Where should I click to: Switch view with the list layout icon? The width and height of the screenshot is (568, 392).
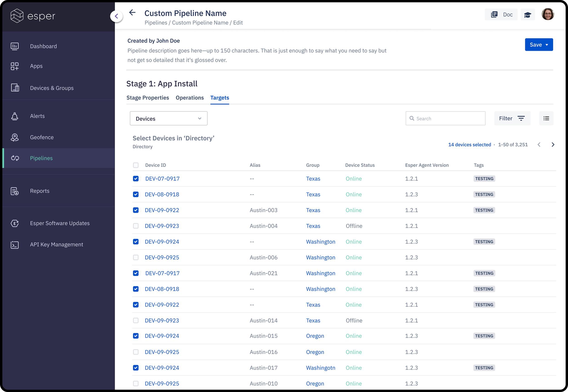[x=546, y=118]
